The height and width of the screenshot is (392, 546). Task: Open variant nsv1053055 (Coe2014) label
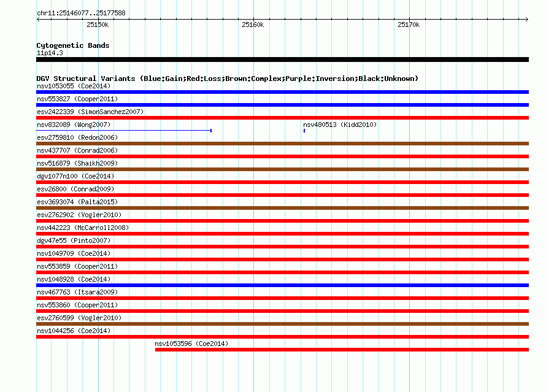click(74, 86)
